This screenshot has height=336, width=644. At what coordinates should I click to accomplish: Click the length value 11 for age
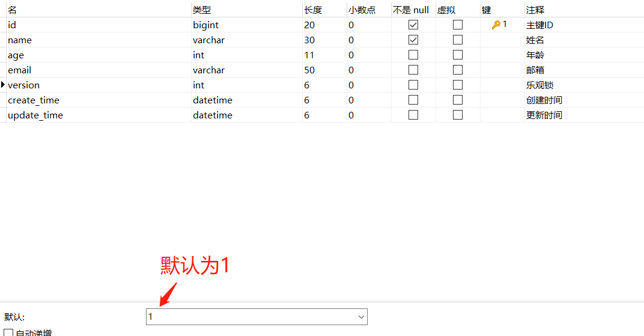click(324, 55)
